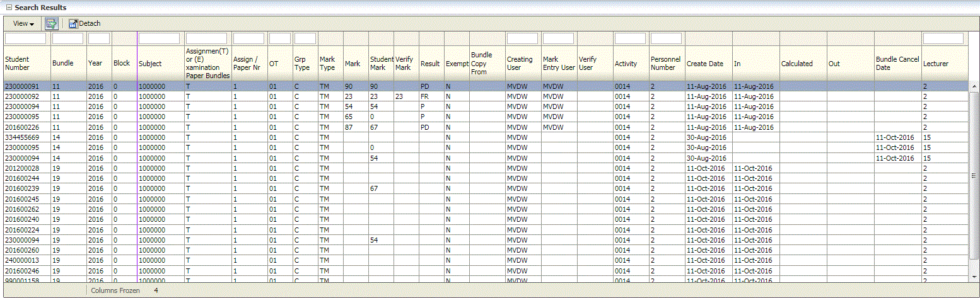Click the Mark Entry User filter field

(x=558, y=38)
